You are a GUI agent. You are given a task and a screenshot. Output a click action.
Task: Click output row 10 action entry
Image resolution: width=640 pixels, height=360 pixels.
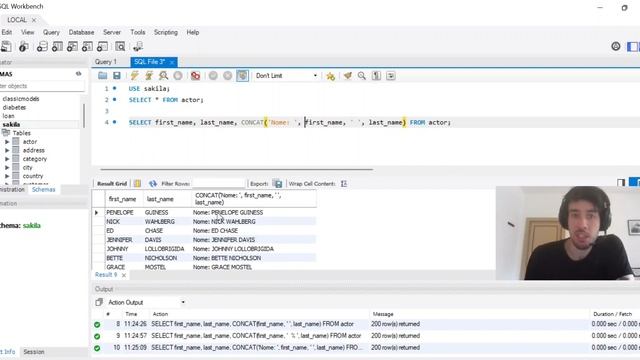click(256, 348)
